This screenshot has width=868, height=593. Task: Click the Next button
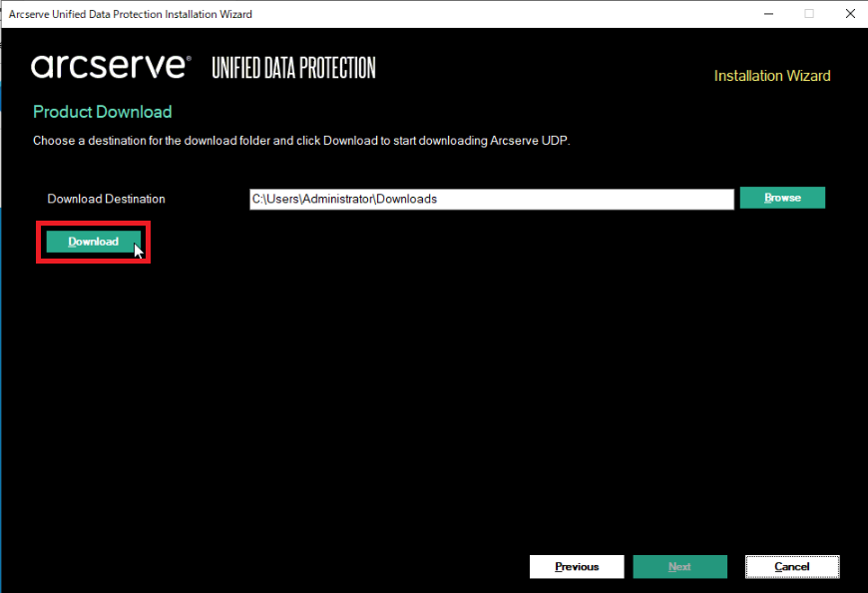click(679, 567)
